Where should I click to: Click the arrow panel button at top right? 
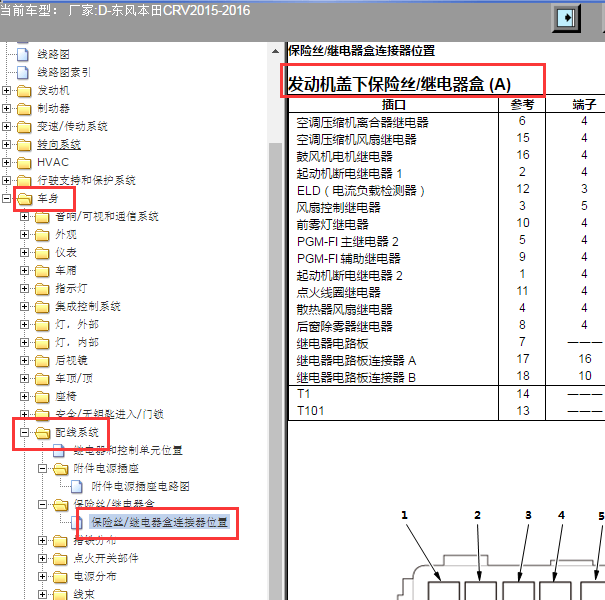566,18
